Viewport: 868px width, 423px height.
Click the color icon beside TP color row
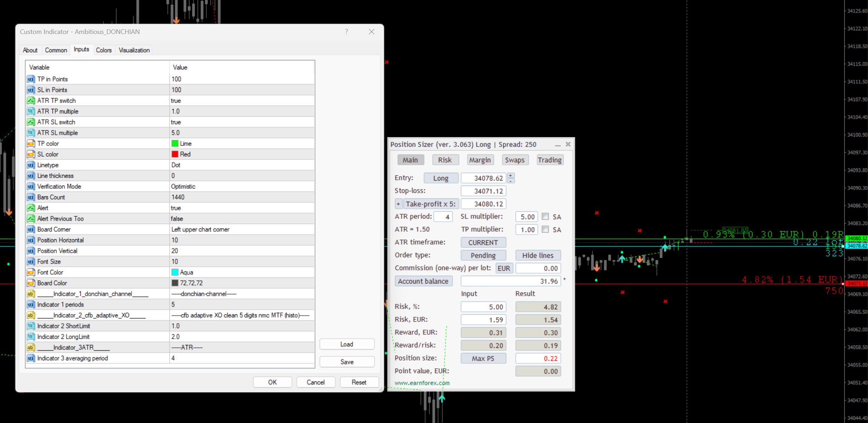31,143
